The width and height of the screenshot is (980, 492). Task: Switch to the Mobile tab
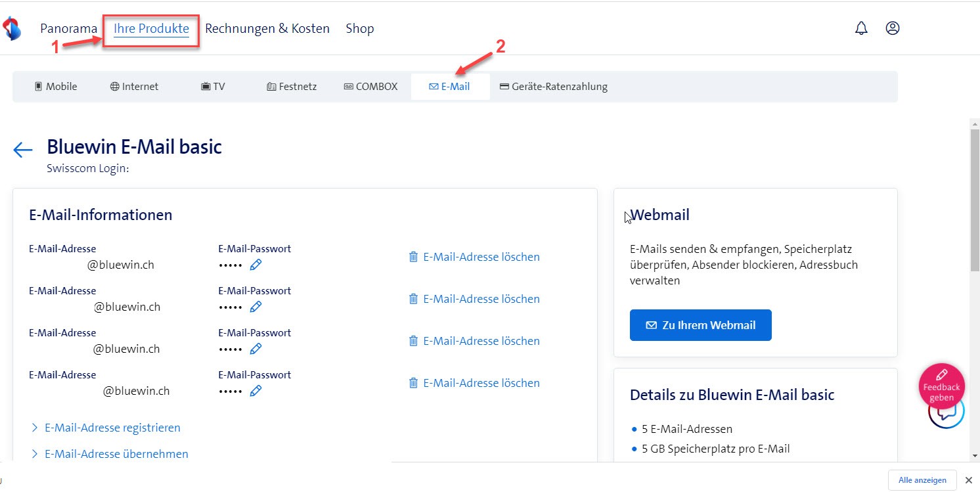tap(56, 87)
